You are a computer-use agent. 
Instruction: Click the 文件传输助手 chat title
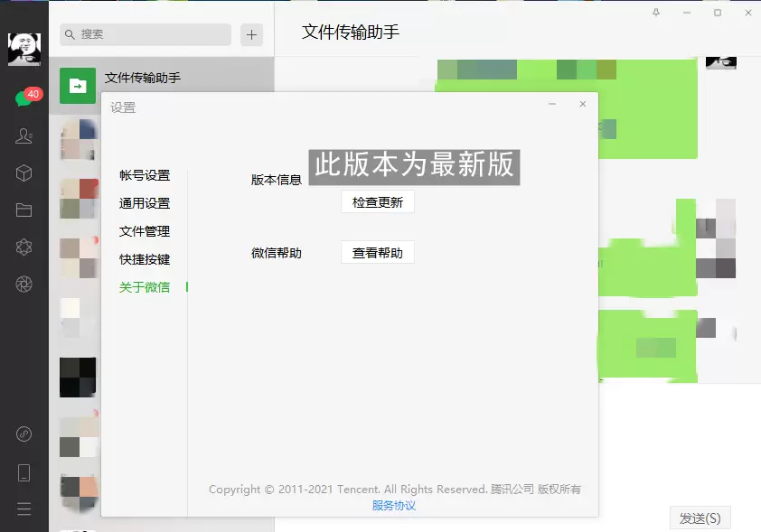[x=351, y=32]
